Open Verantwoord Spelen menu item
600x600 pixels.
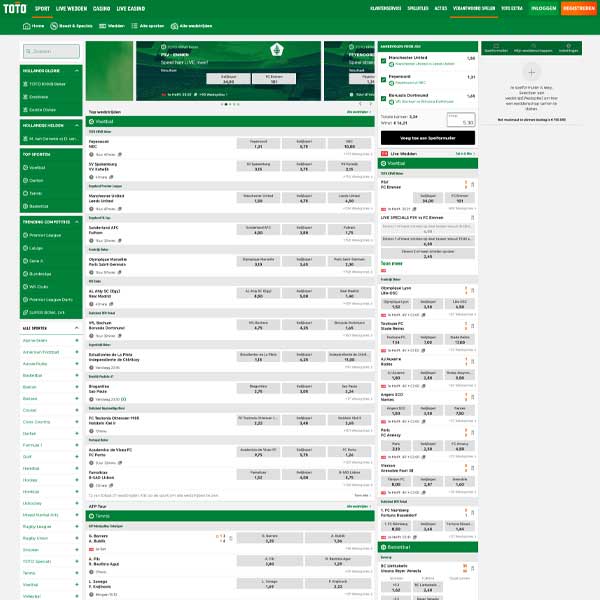pos(474,8)
